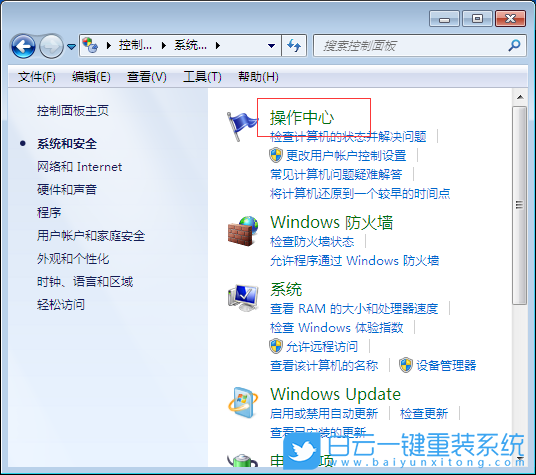Expand the arrow after 系统... breadcrumb
This screenshot has width=536, height=475.
[x=218, y=45]
